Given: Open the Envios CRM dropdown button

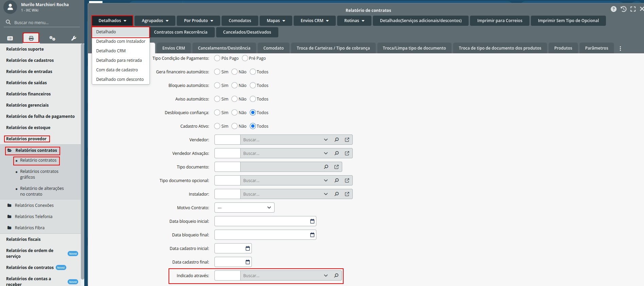Looking at the screenshot, I should tap(315, 21).
